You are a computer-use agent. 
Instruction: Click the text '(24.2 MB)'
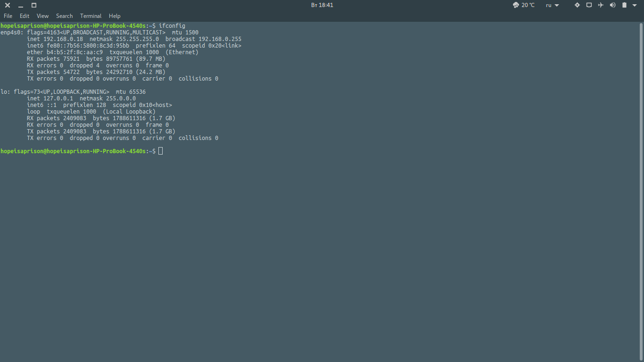150,72
